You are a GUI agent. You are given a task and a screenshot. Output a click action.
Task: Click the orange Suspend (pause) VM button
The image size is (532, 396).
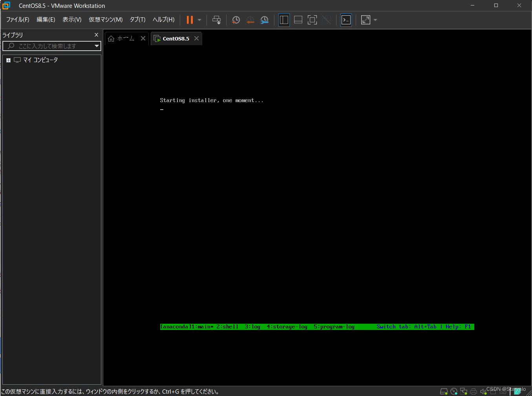tap(190, 20)
